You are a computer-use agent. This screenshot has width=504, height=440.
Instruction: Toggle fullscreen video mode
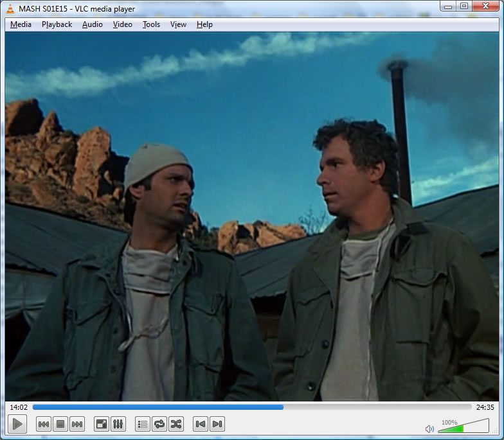click(102, 424)
